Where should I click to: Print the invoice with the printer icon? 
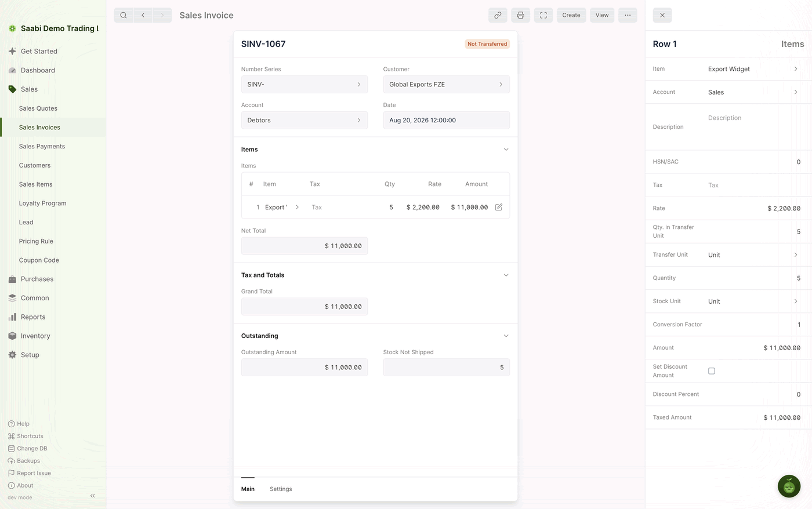[x=520, y=15]
